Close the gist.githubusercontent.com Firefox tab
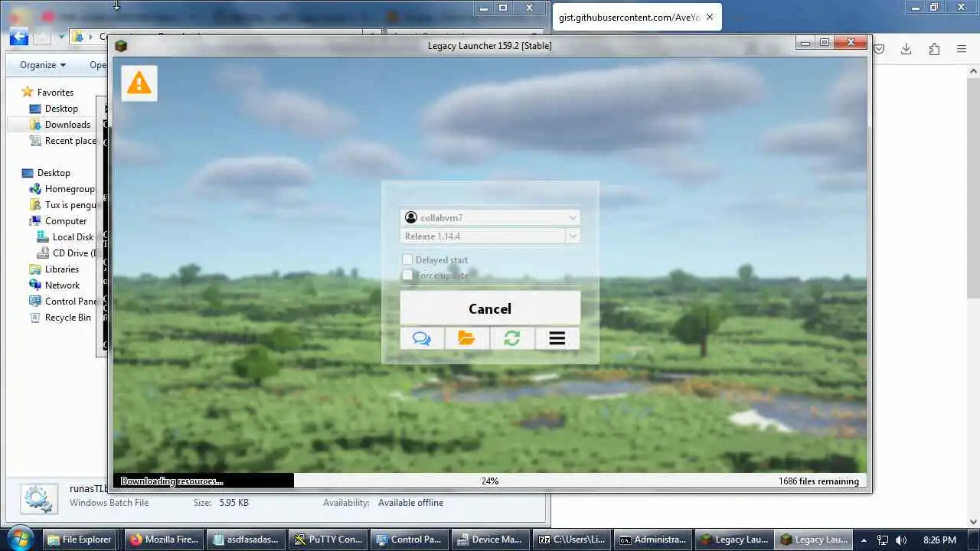This screenshot has height=551, width=980. (x=710, y=17)
